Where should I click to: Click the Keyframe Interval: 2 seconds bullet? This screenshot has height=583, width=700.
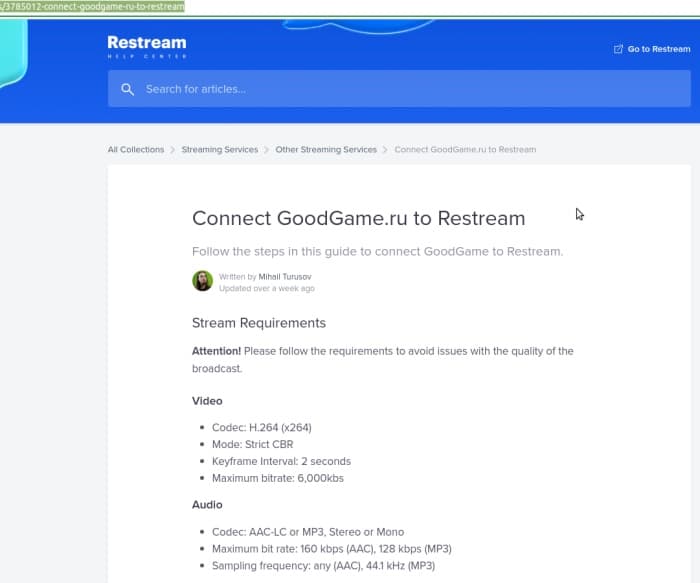tap(281, 461)
